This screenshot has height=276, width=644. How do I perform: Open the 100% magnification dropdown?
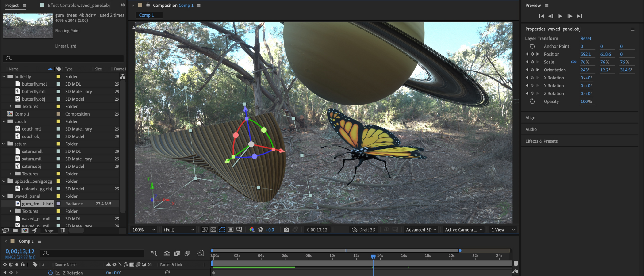[144, 230]
